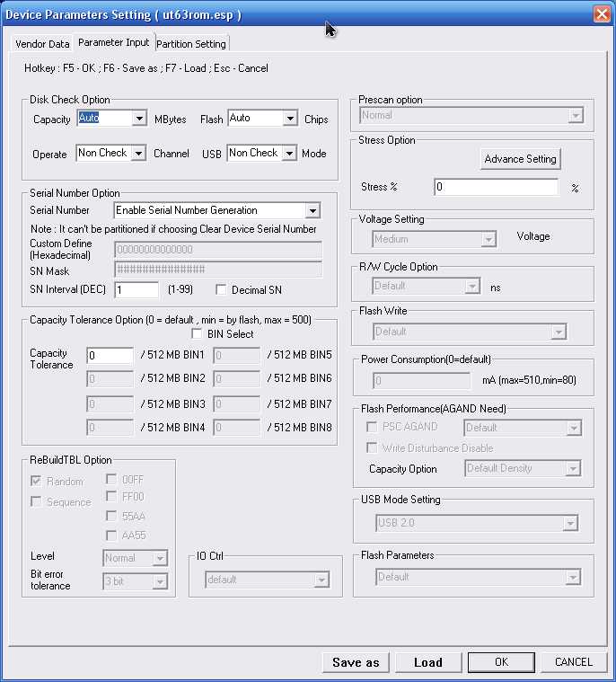This screenshot has width=616, height=682.
Task: Click the SN Mask field
Action: point(218,270)
